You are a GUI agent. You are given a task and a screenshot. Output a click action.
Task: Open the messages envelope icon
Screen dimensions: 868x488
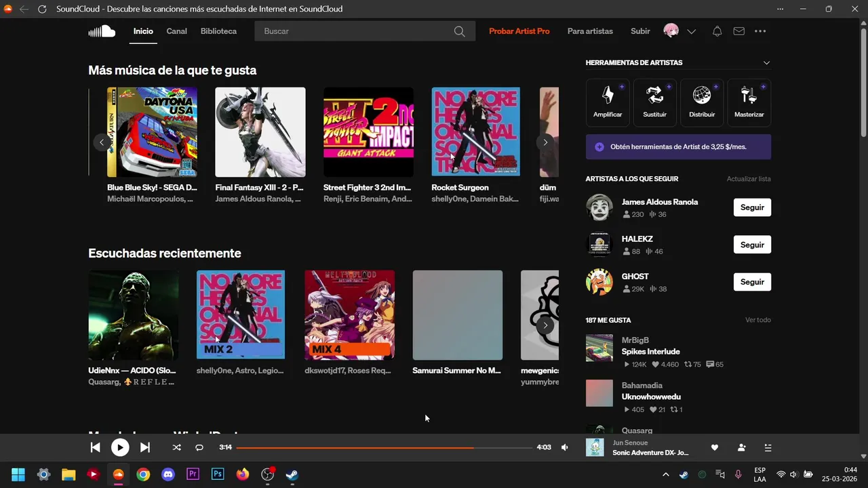[739, 31]
